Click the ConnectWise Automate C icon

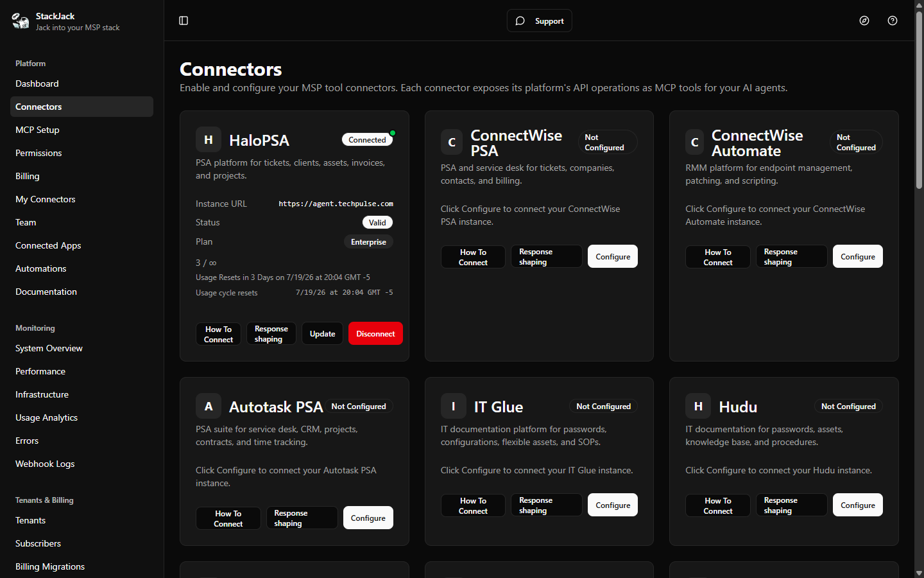point(695,142)
